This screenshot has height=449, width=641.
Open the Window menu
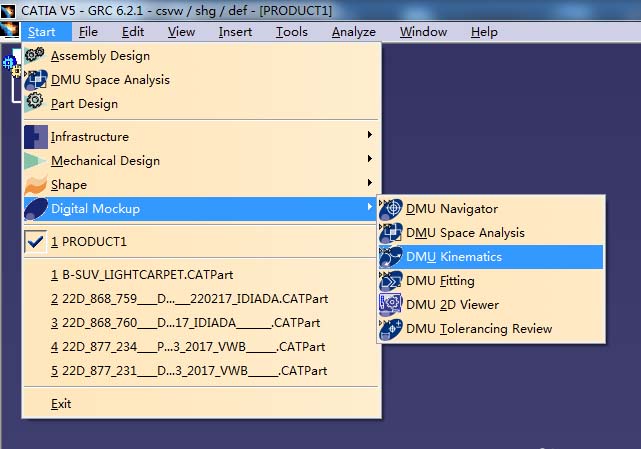[423, 32]
